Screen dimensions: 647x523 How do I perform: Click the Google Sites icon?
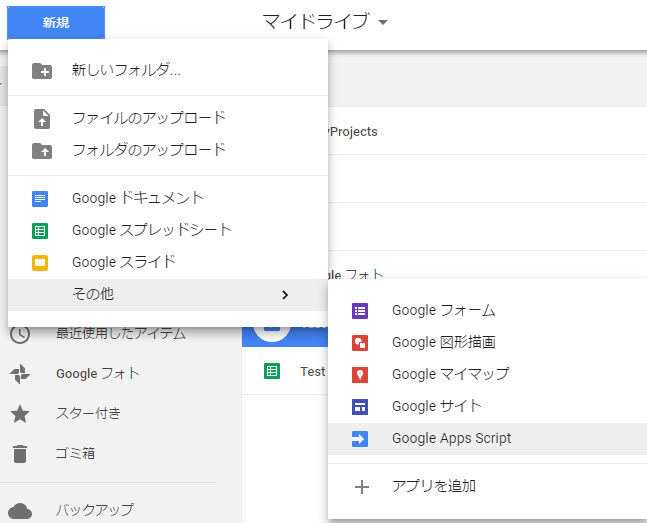[x=360, y=407]
